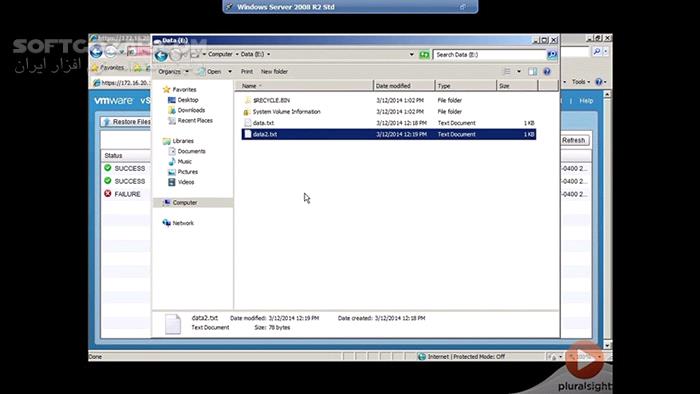Switch to the Restore Files tab in vSphere
The width and height of the screenshot is (700, 394).
point(126,122)
